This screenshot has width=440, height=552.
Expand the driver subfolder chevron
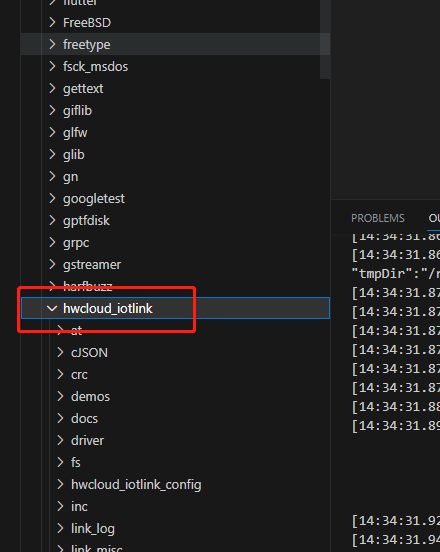pyautogui.click(x=61, y=440)
